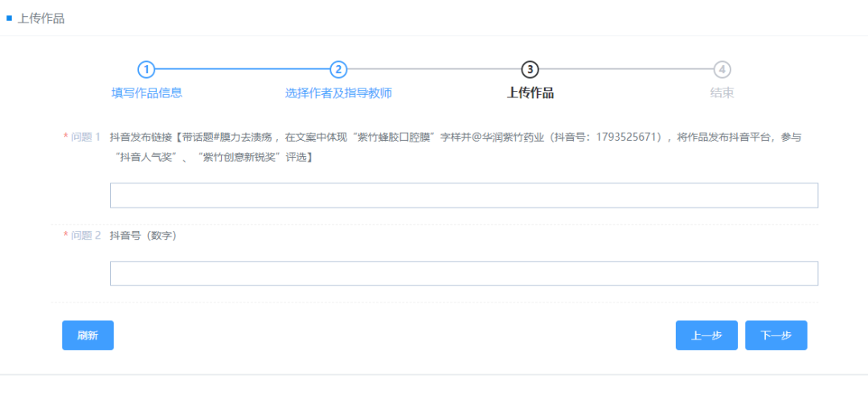
Task: Select the 结束 step label
Action: pos(723,93)
